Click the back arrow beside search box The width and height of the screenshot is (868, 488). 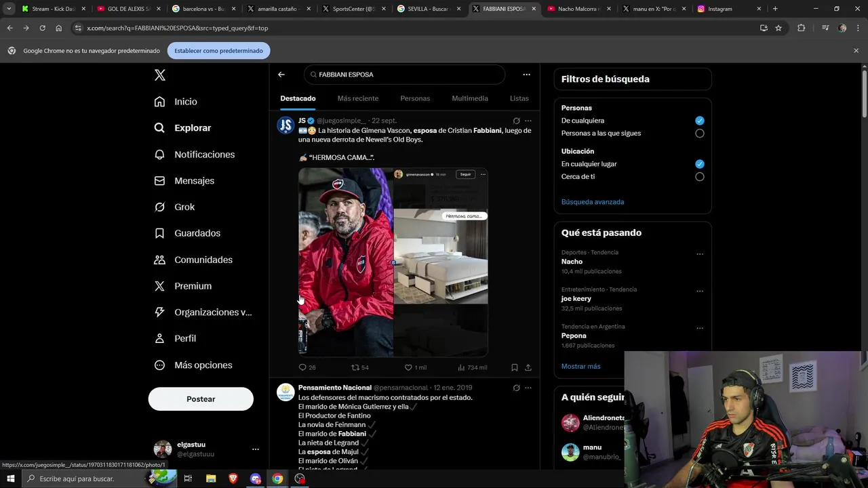(x=281, y=75)
